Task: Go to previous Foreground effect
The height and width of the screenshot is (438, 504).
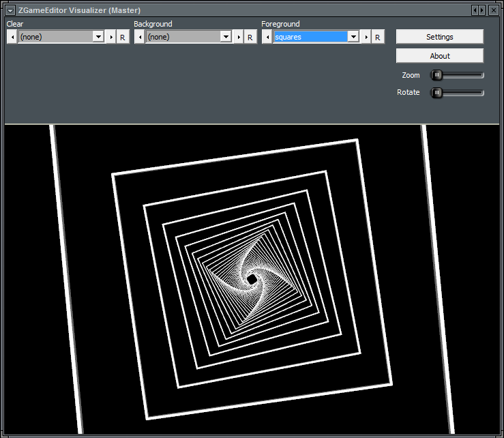Action: (x=267, y=37)
